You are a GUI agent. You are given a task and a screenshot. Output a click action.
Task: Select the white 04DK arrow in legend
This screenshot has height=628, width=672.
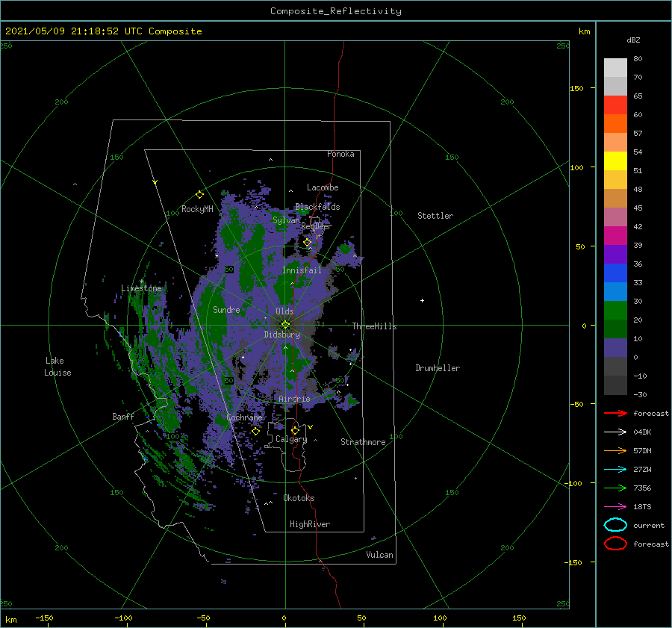(615, 432)
